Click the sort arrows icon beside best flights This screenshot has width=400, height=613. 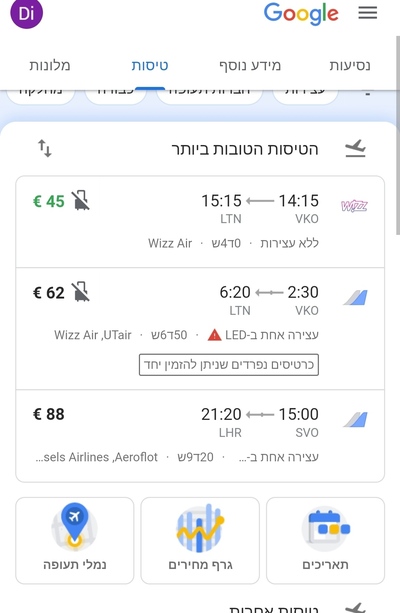click(45, 149)
